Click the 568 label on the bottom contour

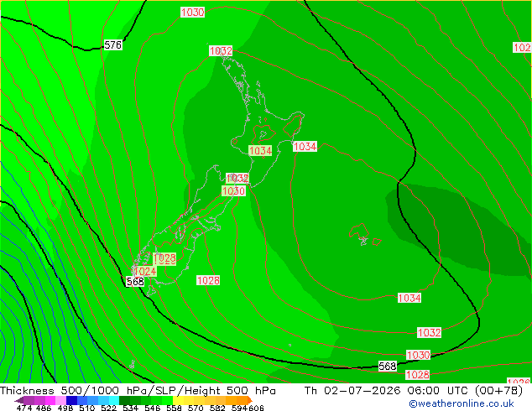(388, 367)
